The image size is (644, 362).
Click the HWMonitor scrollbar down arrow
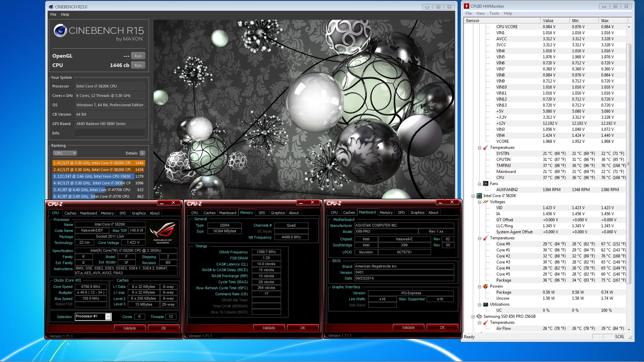click(x=629, y=329)
